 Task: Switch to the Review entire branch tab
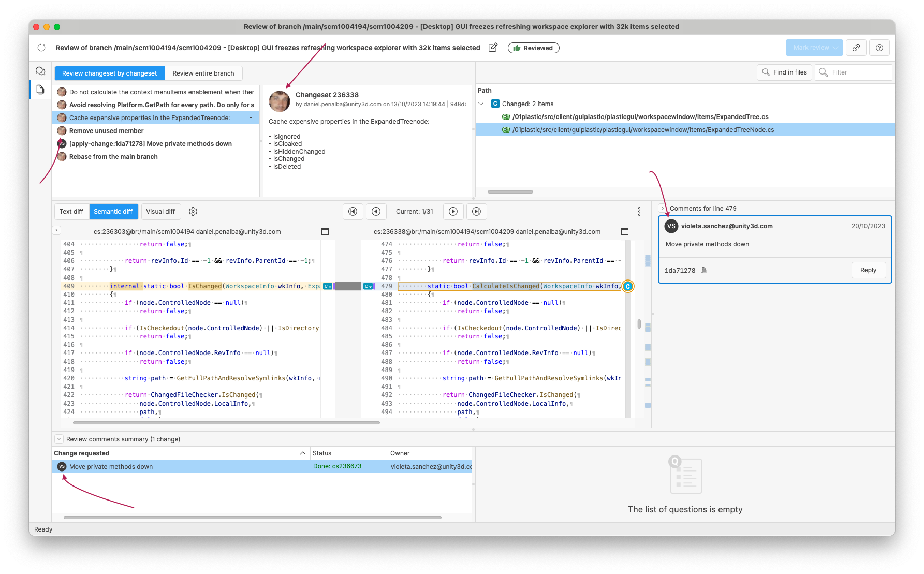pyautogui.click(x=203, y=73)
